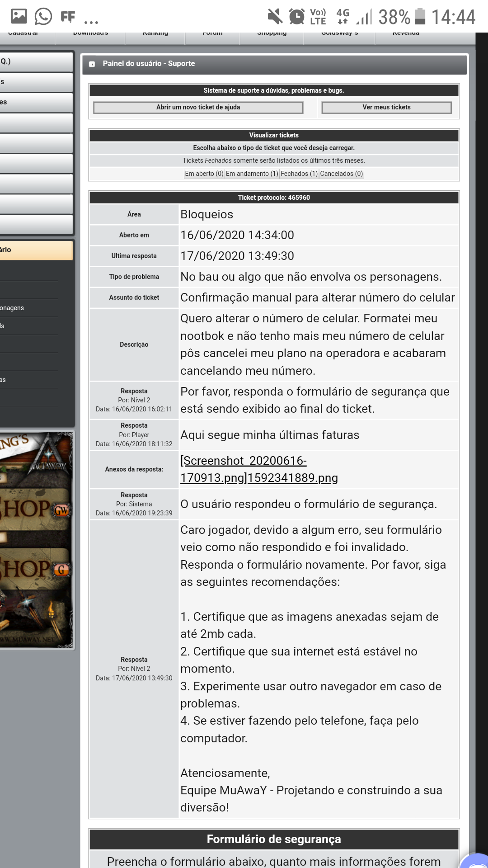This screenshot has width=488, height=868.
Task: Open the WhatsApp notification icon
Action: [x=43, y=17]
